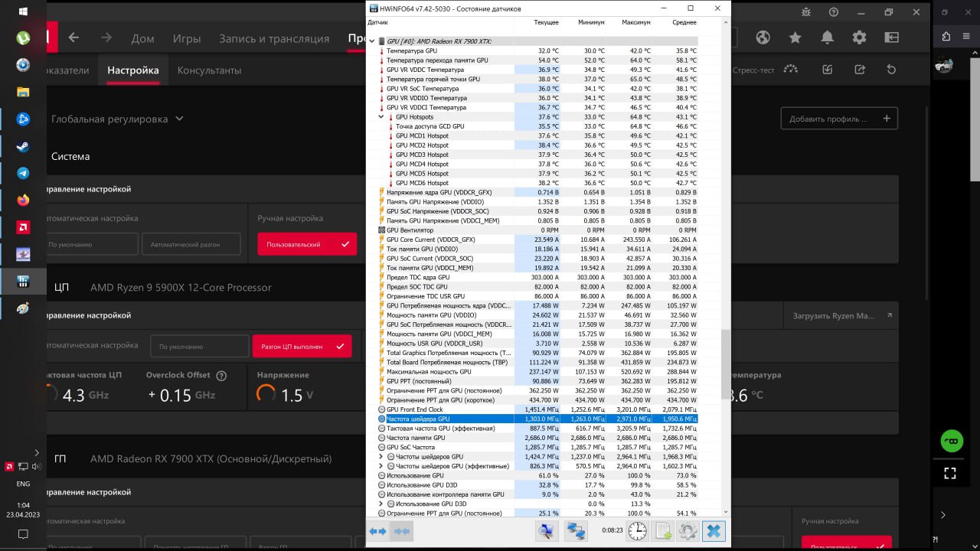Open favorites star in AMD Software
980x551 pixels.
(x=795, y=37)
